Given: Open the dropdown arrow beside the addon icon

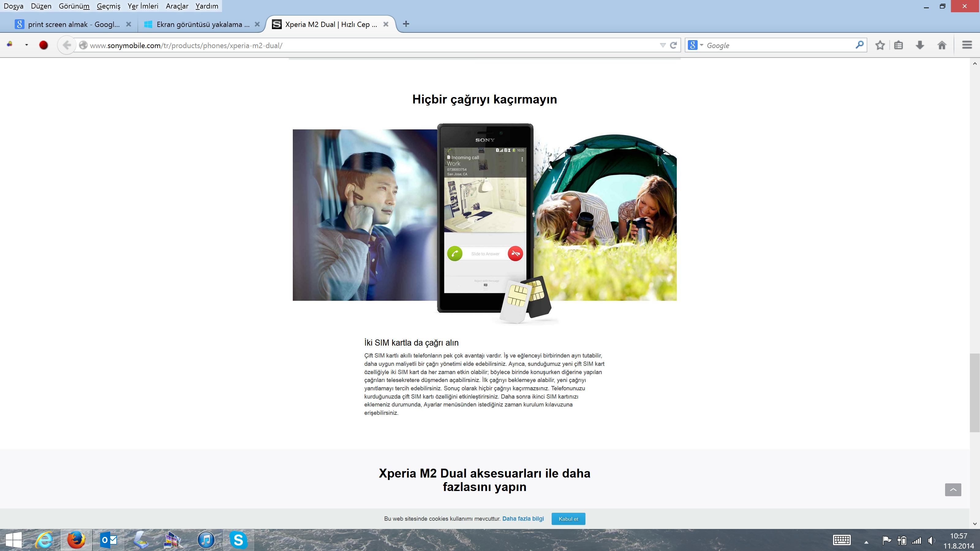Looking at the screenshot, I should 26,45.
